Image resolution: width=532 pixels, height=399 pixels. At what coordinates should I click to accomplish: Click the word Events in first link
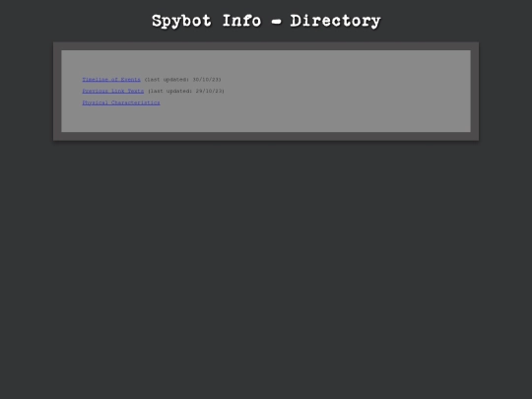click(x=131, y=80)
